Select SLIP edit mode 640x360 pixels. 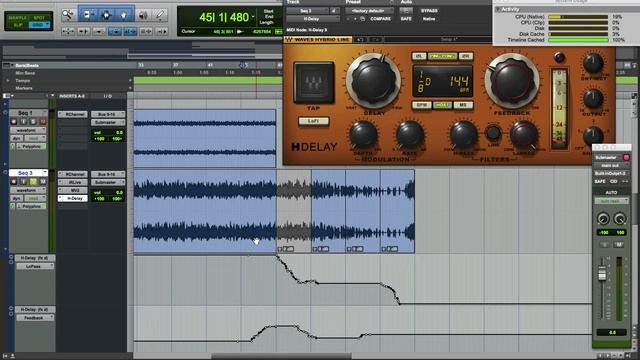pos(18,25)
